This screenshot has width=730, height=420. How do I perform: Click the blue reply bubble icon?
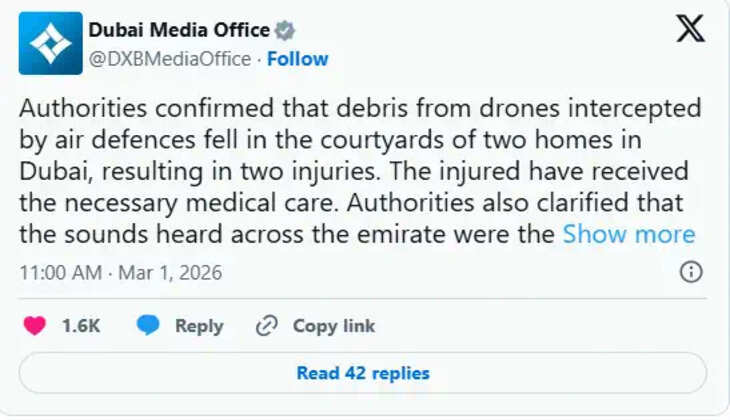[148, 326]
